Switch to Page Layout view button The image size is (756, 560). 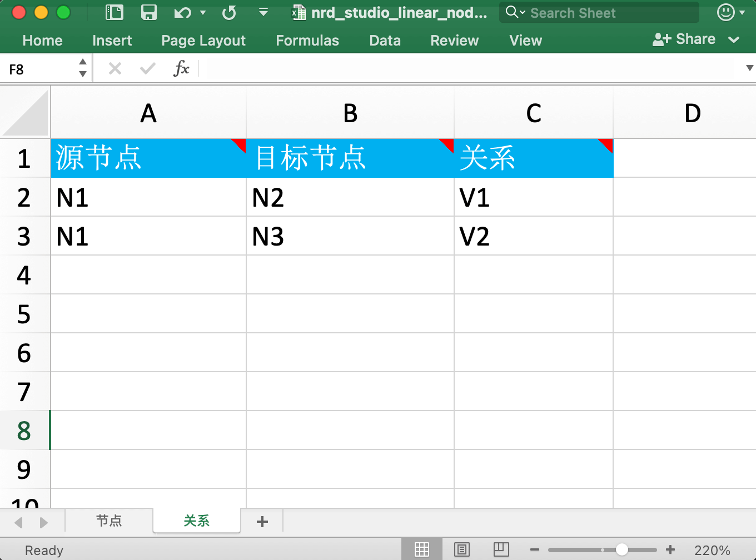pos(462,549)
